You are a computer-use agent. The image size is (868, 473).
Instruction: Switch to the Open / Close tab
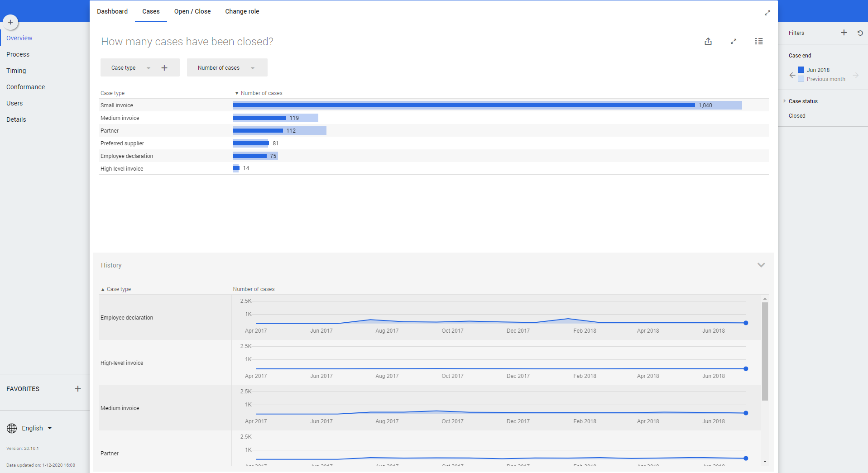click(192, 11)
